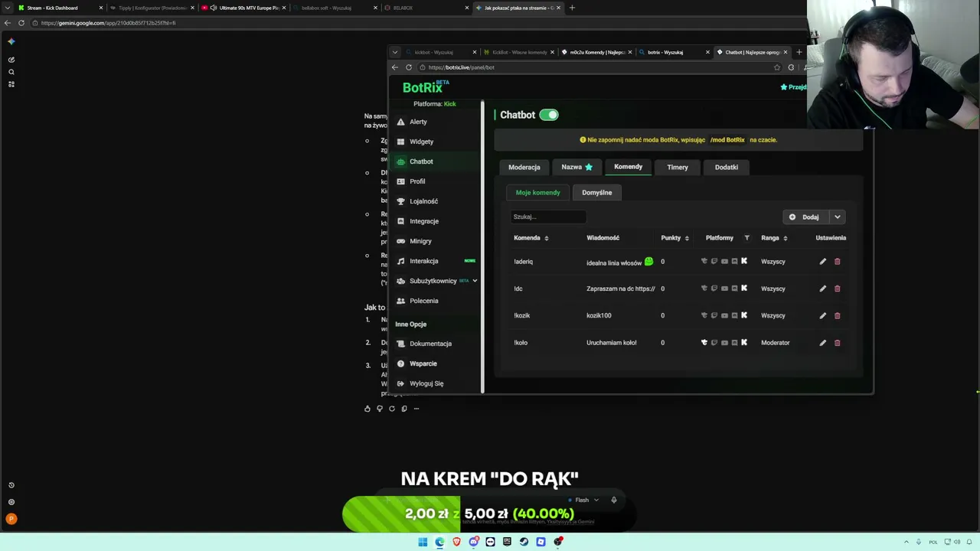Reload the botrix.live page
The width and height of the screenshot is (980, 551).
click(x=409, y=67)
